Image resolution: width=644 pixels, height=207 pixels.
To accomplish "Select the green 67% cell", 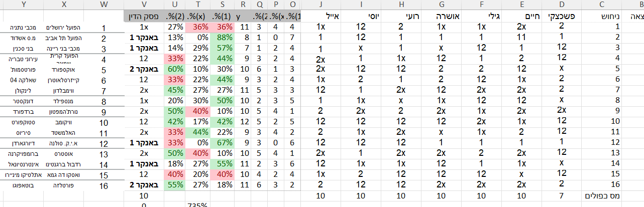I will point(223,142).
